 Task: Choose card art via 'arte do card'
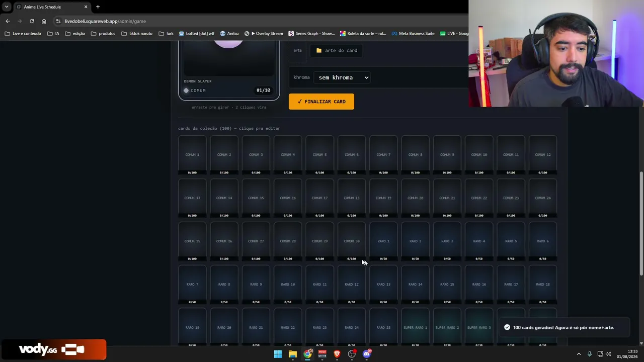(x=337, y=50)
